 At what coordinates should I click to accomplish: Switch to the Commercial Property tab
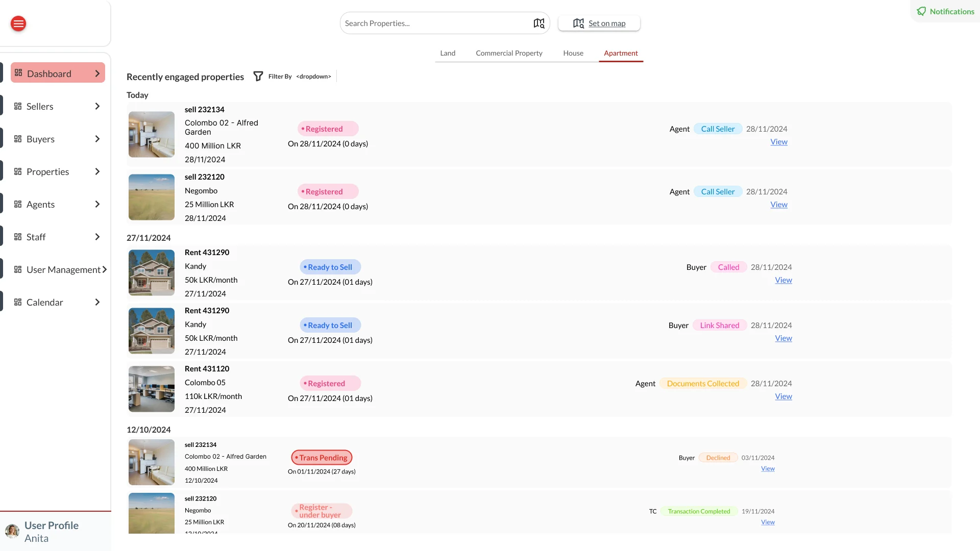tap(509, 53)
